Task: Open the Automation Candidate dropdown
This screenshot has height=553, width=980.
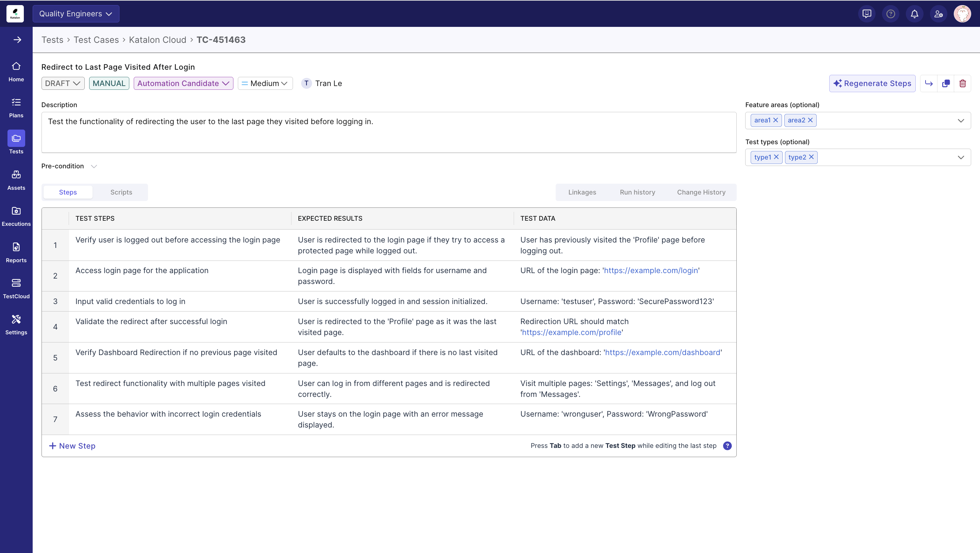Action: pyautogui.click(x=183, y=83)
